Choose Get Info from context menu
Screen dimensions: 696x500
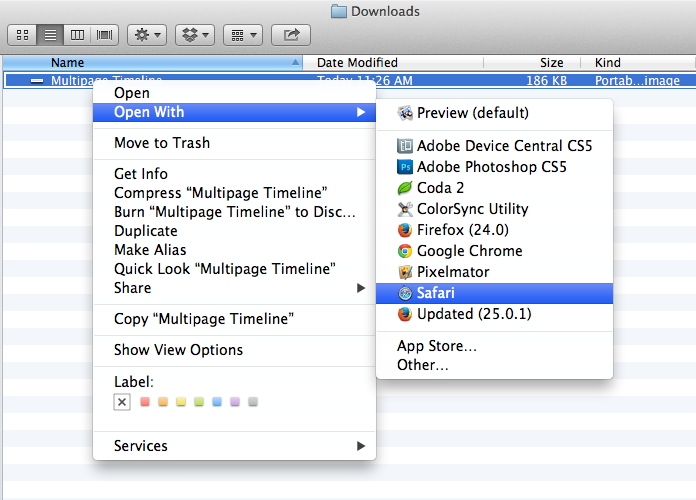pos(234,174)
